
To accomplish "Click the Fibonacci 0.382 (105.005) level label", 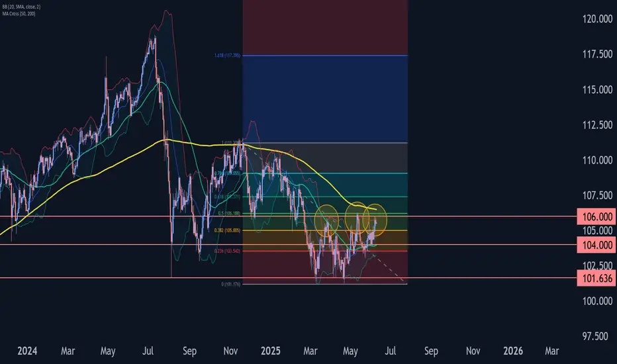I will click(227, 230).
